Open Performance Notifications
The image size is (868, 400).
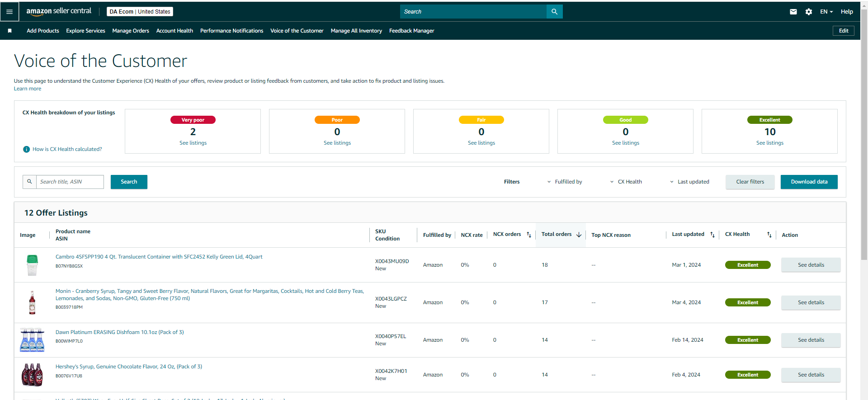(231, 31)
